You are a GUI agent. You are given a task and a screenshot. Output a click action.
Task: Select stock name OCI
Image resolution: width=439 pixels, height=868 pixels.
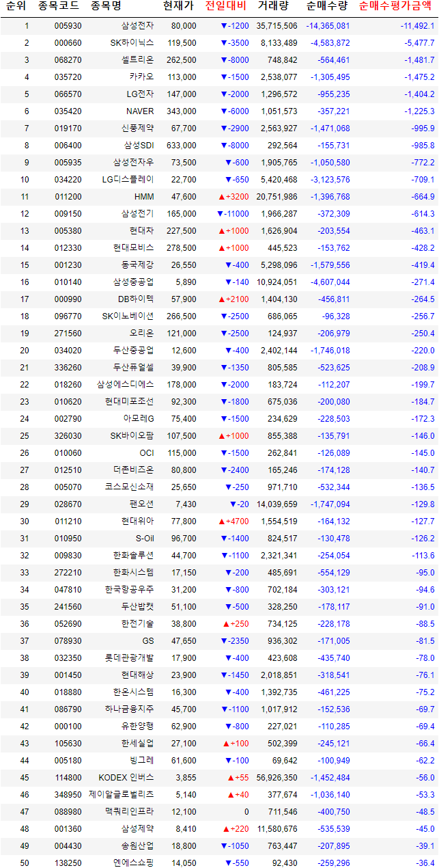point(147,453)
